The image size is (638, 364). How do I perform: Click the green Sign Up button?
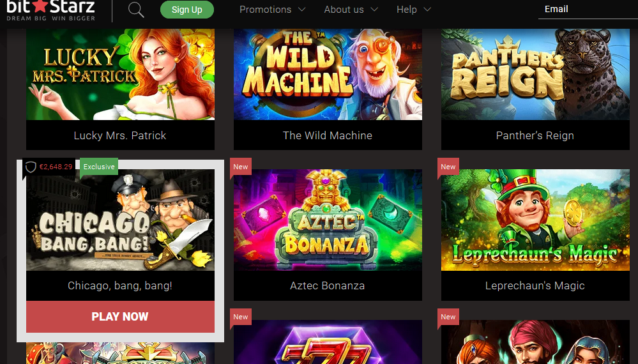186,10
